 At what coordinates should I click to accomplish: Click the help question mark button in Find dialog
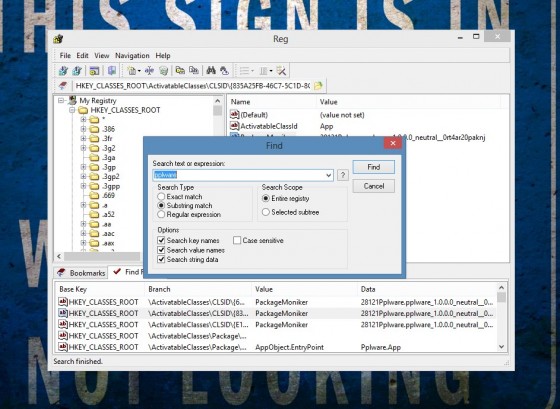coord(343,175)
